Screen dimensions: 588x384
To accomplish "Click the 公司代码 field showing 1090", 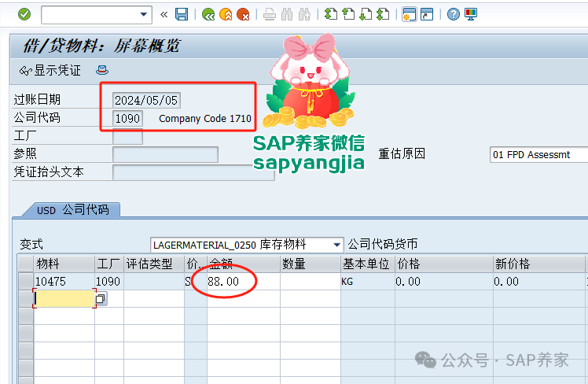I will click(x=127, y=118).
